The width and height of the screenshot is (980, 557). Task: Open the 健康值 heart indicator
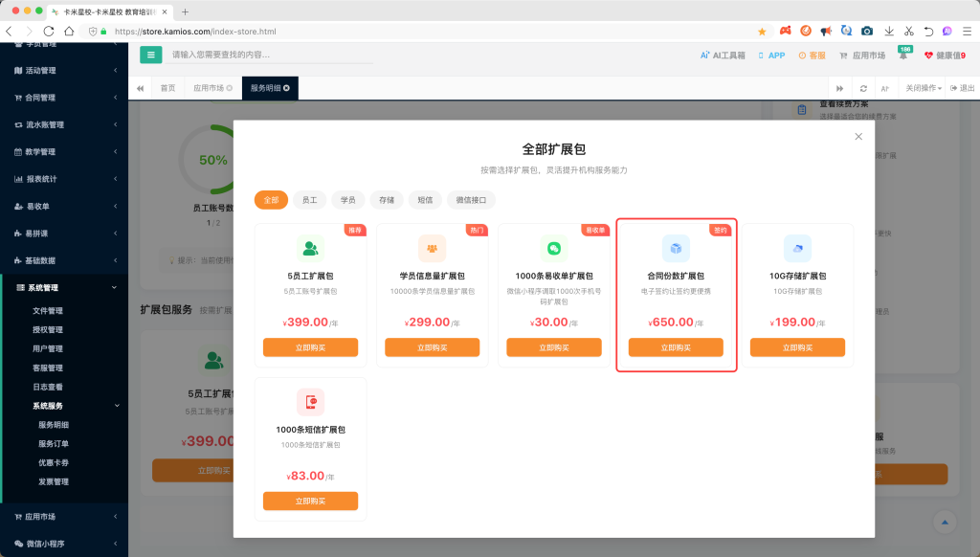point(945,56)
